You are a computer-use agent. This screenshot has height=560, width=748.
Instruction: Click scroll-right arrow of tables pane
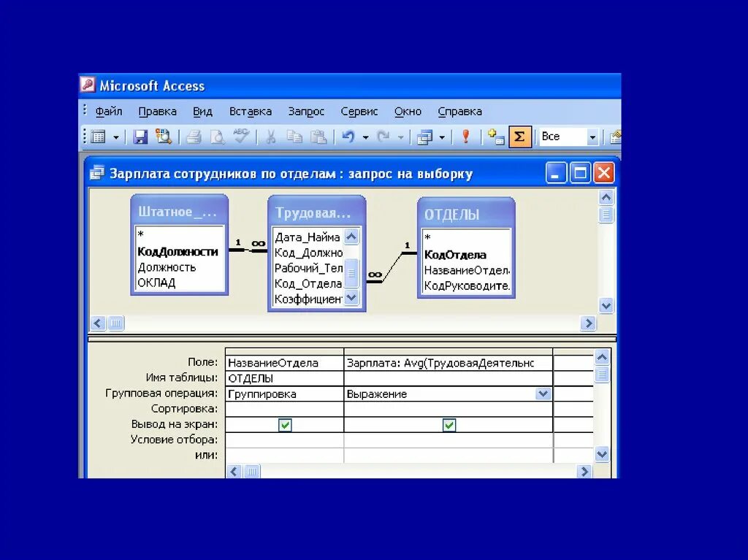point(588,323)
